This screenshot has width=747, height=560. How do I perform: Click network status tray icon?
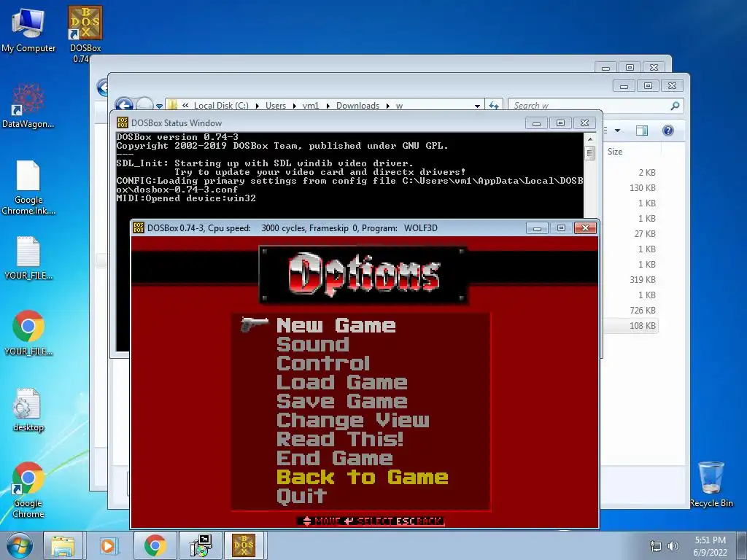pyautogui.click(x=656, y=546)
